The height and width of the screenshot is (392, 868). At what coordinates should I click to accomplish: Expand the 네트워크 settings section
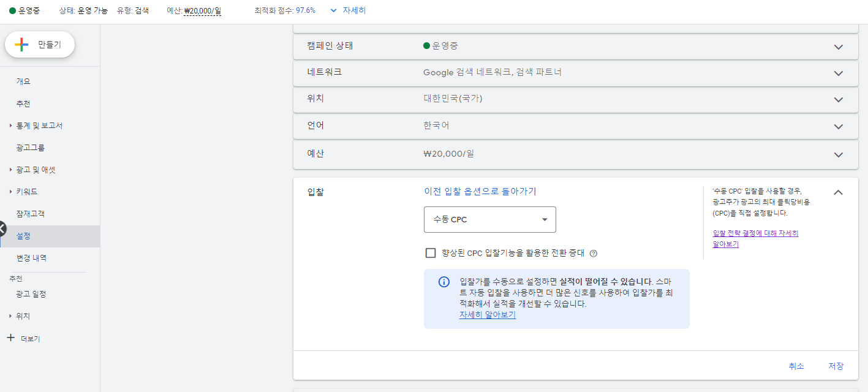(838, 73)
